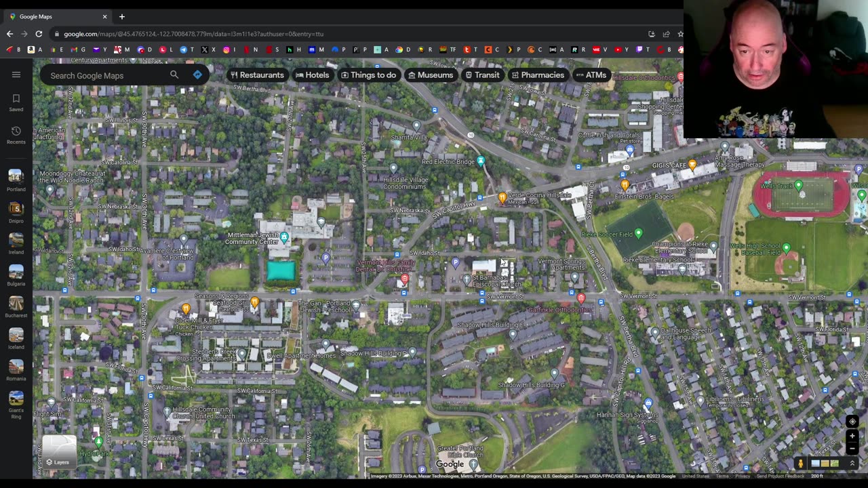Reload the page in Chrome
The image size is (868, 488).
pos(39,34)
